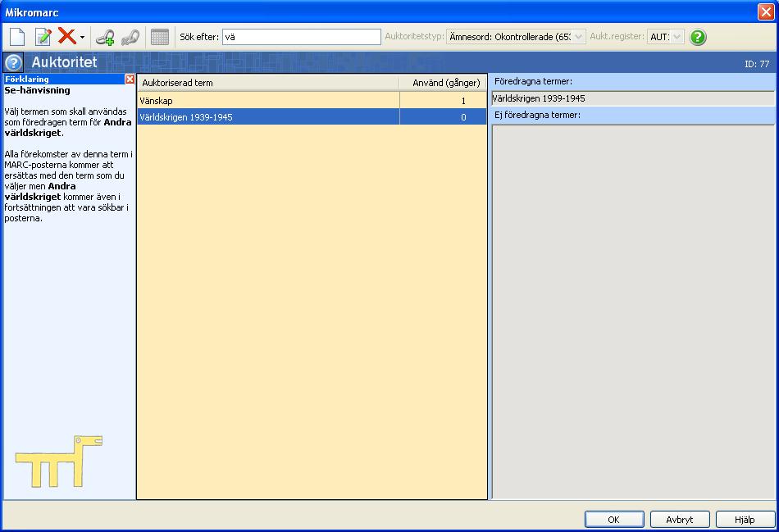This screenshot has height=532, width=779.
Task: Create a new authority record
Action: 17,37
